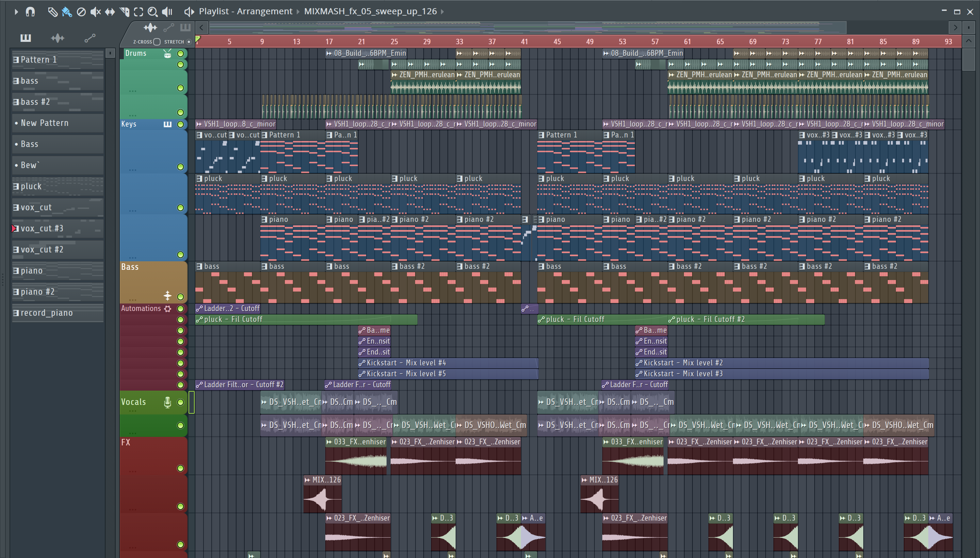Viewport: 980px width, 558px height.
Task: Open menu icon of '08_Build_..6BPM_Emin' clip at bar 17
Action: pyautogui.click(x=329, y=54)
